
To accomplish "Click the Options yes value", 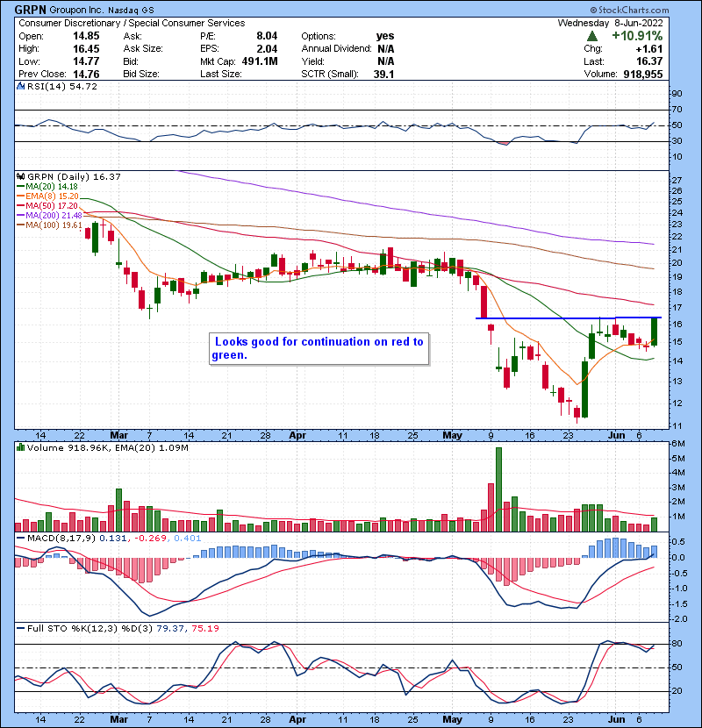I will [x=385, y=36].
